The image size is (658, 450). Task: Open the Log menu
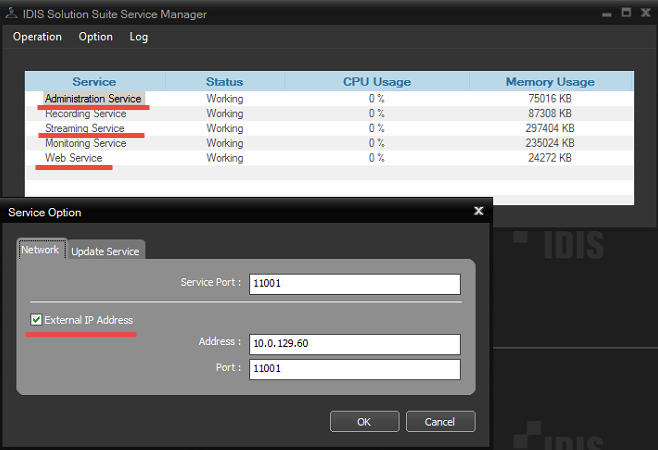click(x=139, y=37)
